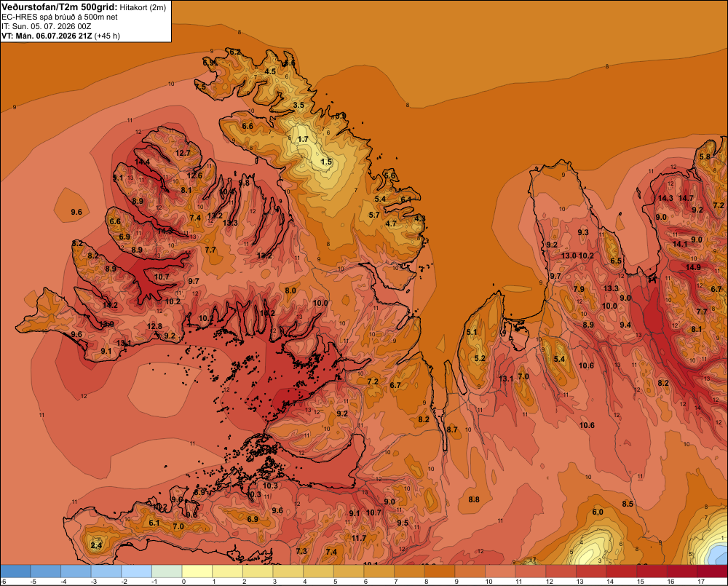Select the 8.7 temperature value
Viewport: 728px width, 586px height.
coord(452,430)
